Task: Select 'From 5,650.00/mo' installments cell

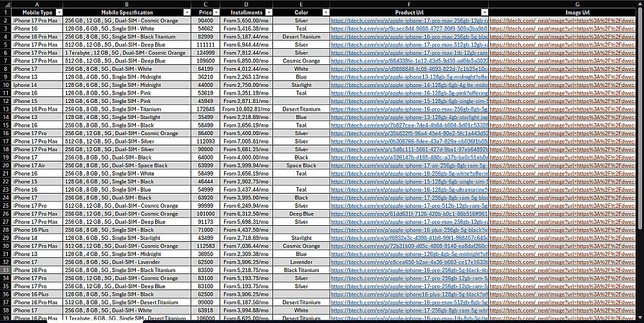Action: point(246,21)
